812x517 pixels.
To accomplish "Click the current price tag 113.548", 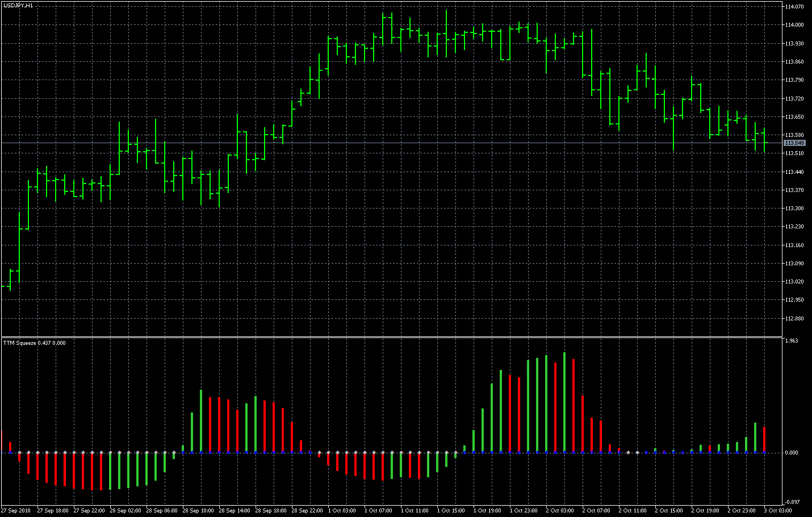I will 794,143.
